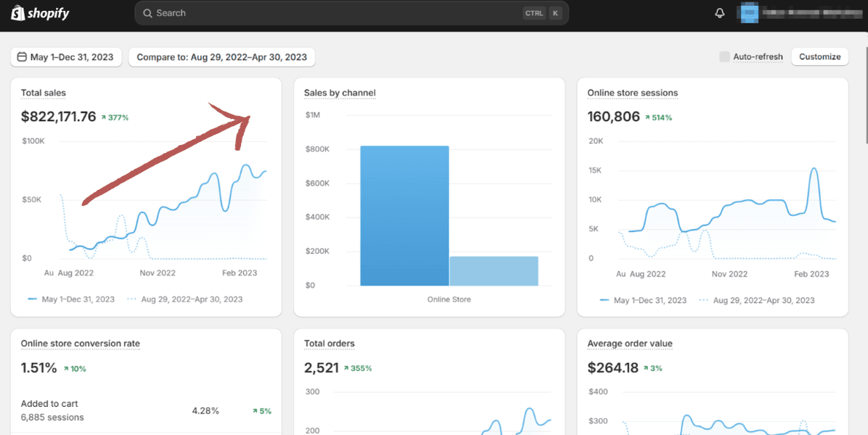Click the calendar icon in date button

click(x=22, y=57)
